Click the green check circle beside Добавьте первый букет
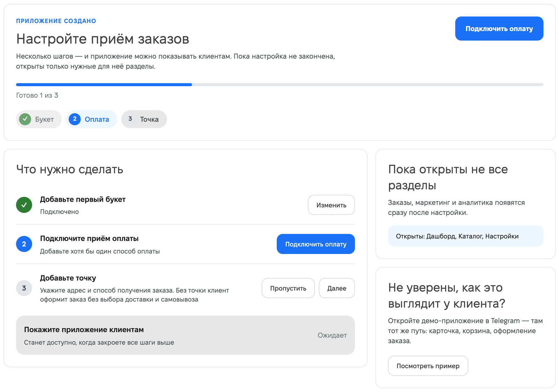 24,205
